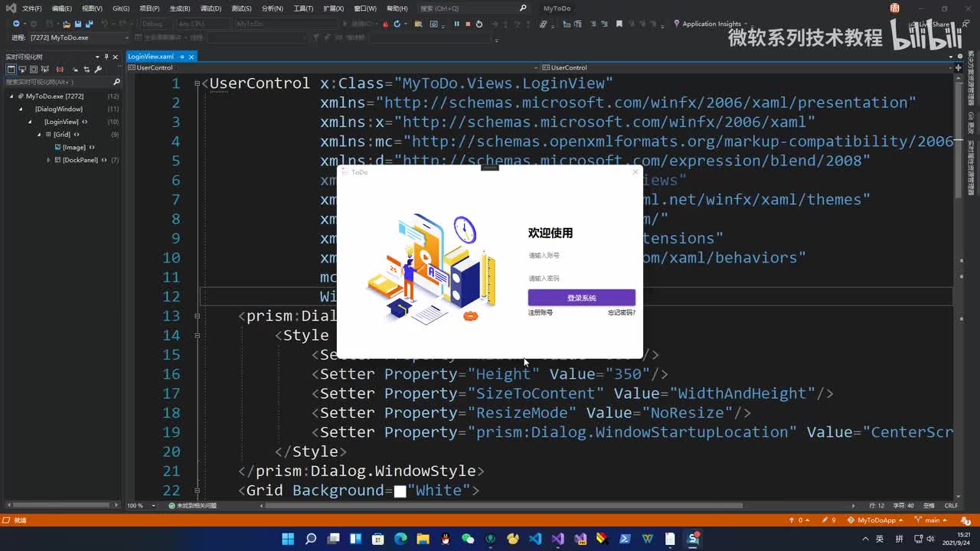Toggle the runtime tools in-app toolbar
The height and width of the screenshot is (551, 980).
pos(11,70)
